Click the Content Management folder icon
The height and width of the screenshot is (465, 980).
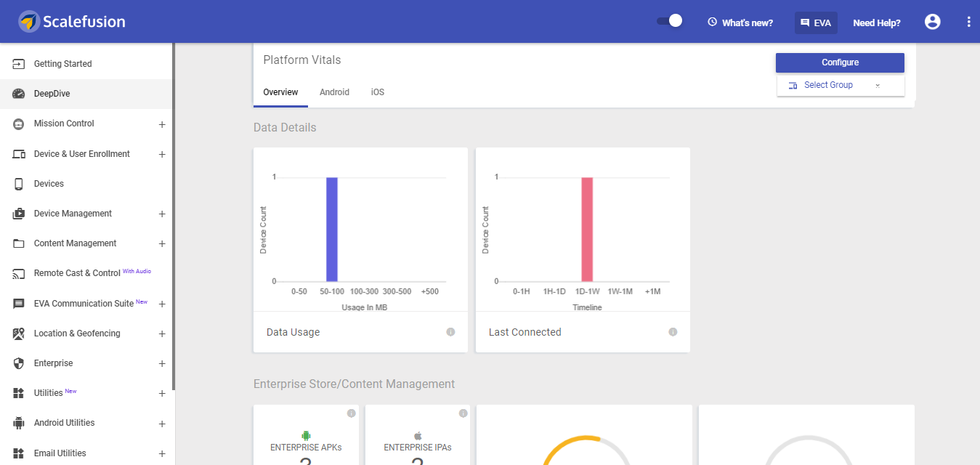(x=19, y=243)
